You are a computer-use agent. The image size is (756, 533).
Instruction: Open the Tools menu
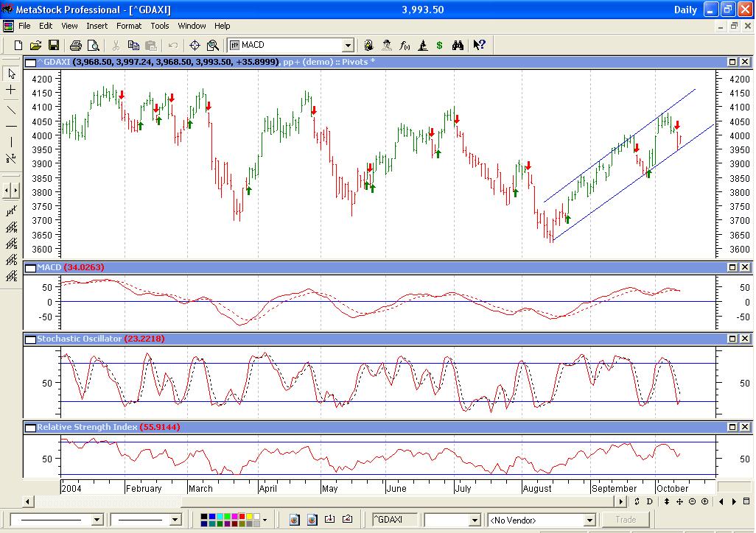(160, 26)
